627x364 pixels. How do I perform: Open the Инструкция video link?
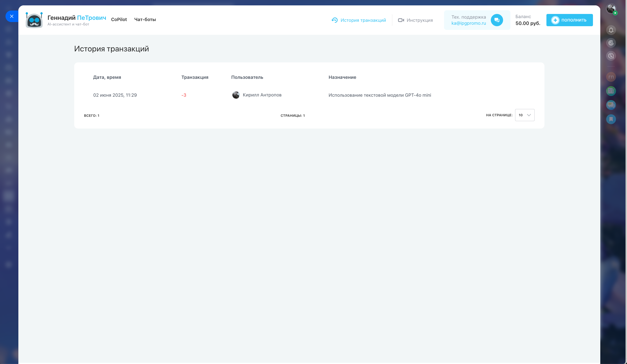tap(415, 20)
